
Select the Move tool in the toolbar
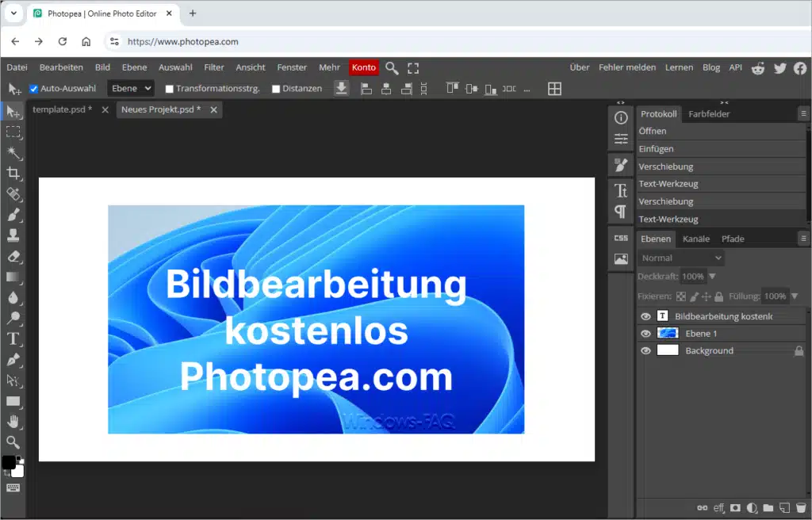tap(11, 112)
